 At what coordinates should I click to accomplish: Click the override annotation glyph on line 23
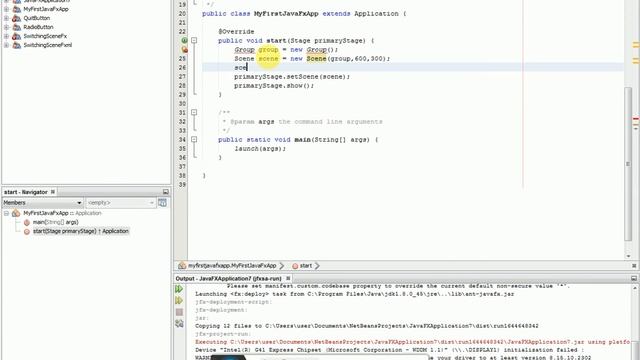[184, 40]
